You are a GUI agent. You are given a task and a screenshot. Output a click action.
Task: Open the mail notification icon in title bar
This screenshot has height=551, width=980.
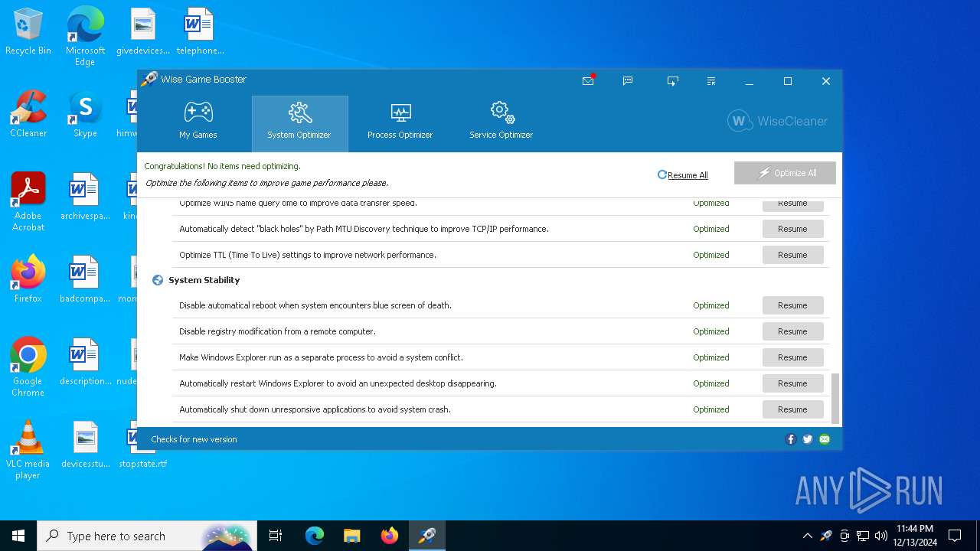pyautogui.click(x=588, y=81)
